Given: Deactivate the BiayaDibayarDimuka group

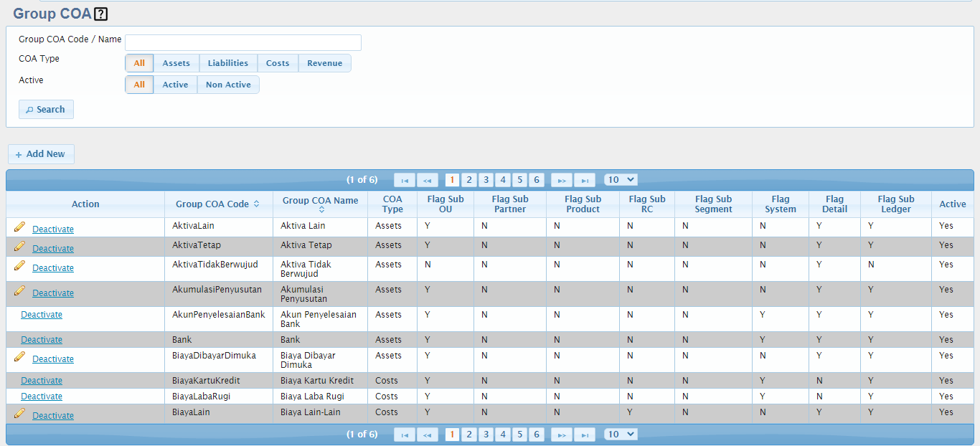Looking at the screenshot, I should [x=53, y=359].
